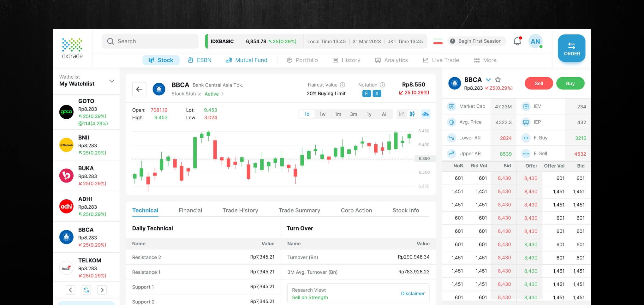Click the Avg. Price icon
The width and height of the screenshot is (644, 305).
[x=451, y=122]
